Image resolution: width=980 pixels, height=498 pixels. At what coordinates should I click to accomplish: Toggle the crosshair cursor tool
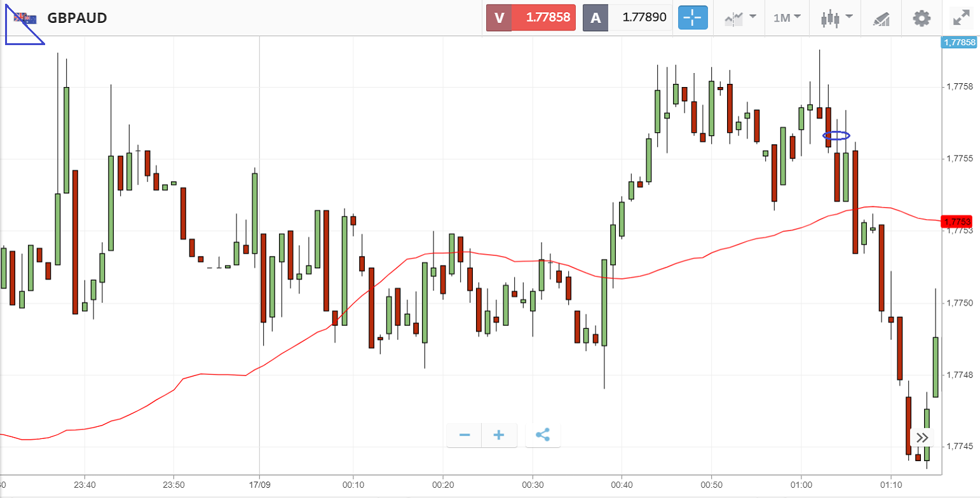(692, 18)
